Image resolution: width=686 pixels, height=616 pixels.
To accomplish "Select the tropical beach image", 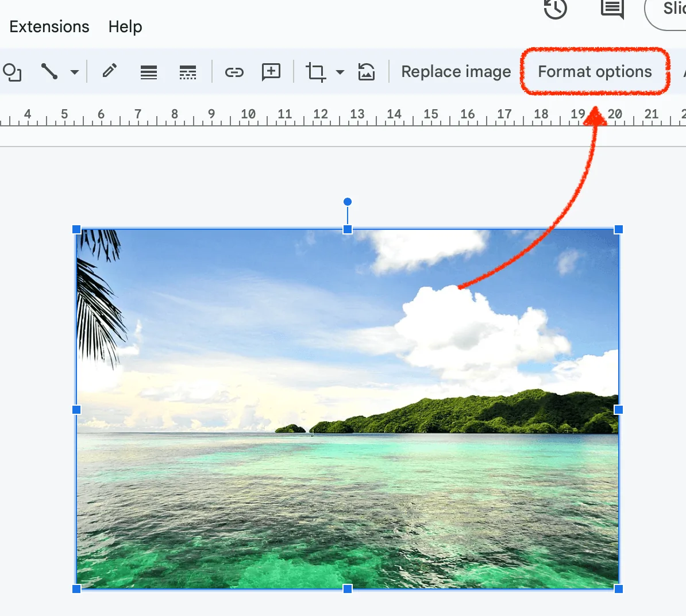I will point(348,409).
